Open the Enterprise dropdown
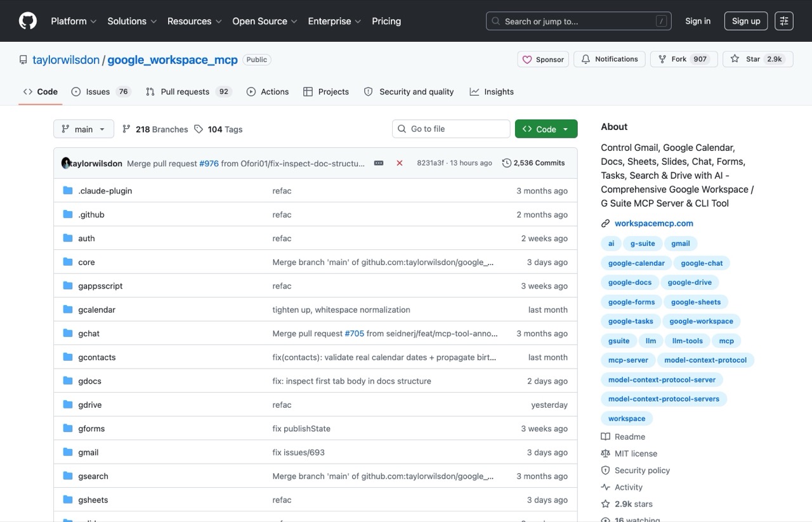Screen dimensions: 812x522 click(x=334, y=21)
